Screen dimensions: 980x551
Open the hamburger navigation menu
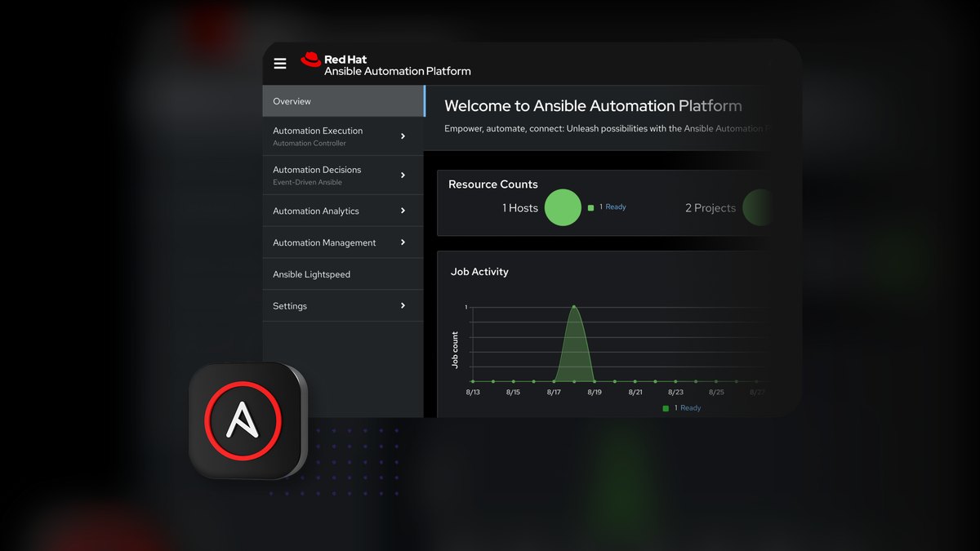coord(280,64)
